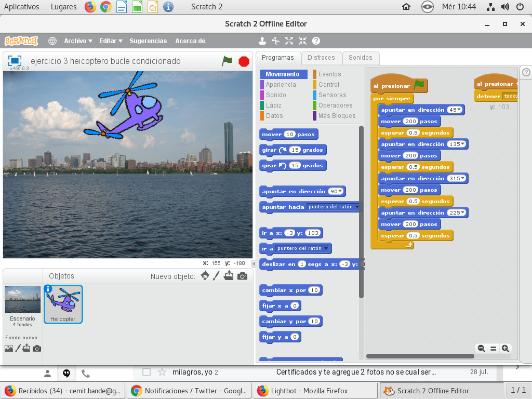This screenshot has width=532, height=399.
Task: Stop the project with the red stop sign
Action: (244, 61)
